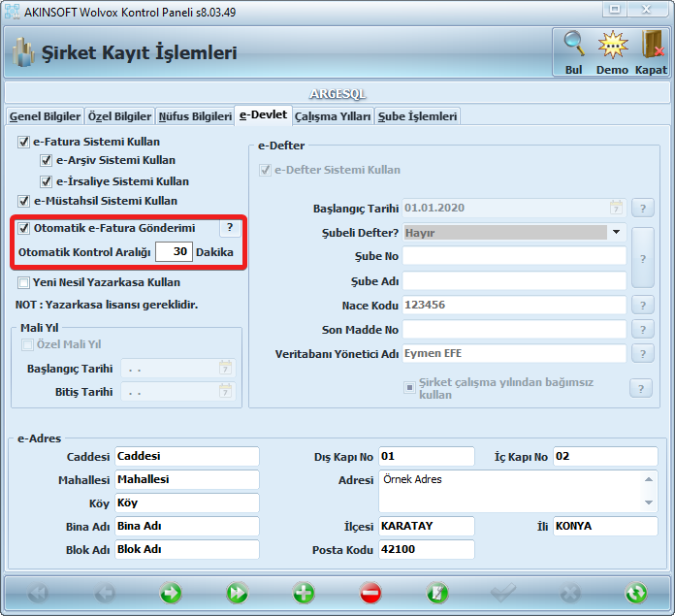Click help button next to Veritabanı Yönetici Adı
Image resolution: width=675 pixels, height=616 pixels.
pos(643,354)
